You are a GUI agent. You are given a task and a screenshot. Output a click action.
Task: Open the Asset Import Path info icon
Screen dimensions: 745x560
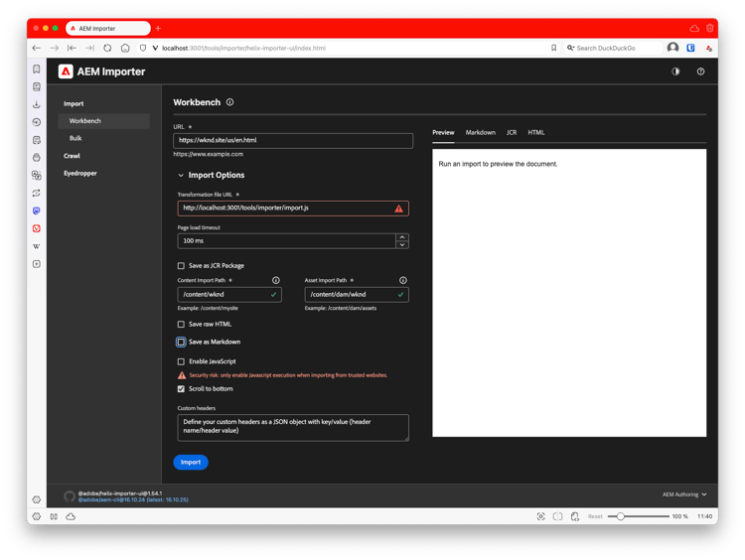(403, 280)
